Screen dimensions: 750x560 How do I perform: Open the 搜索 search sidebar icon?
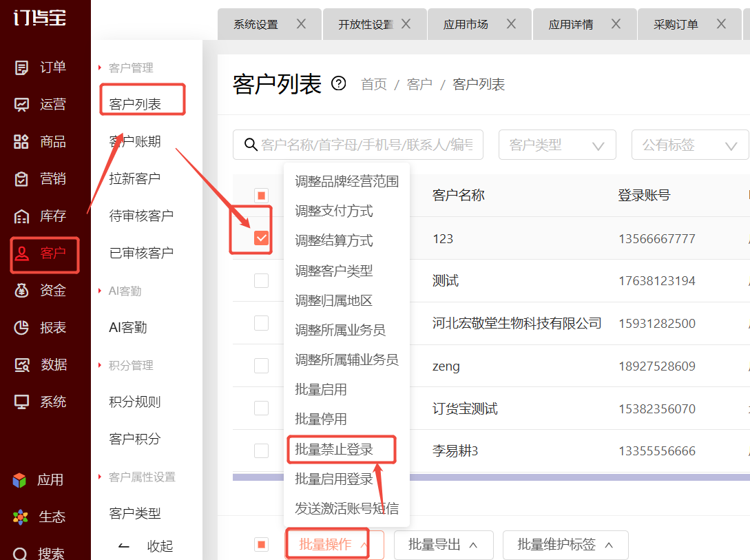20,554
